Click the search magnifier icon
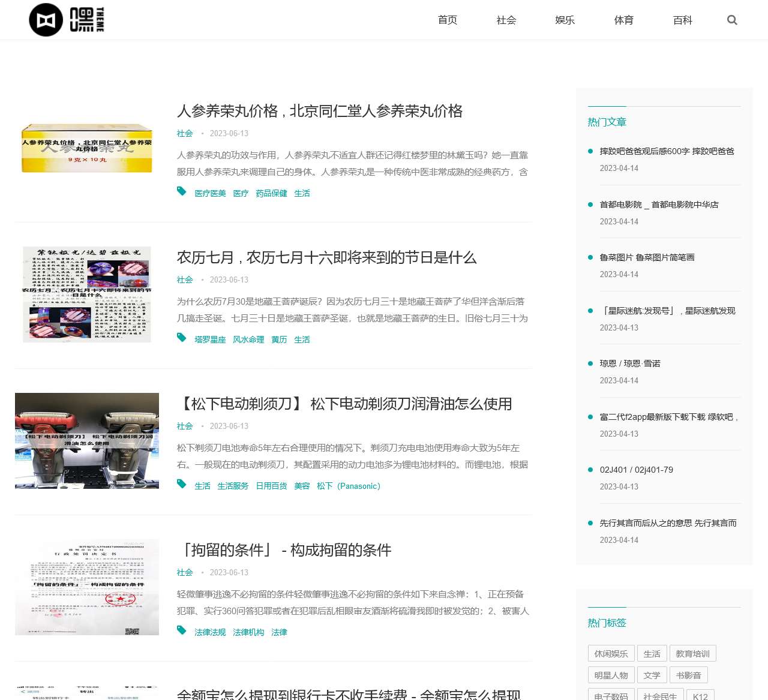The height and width of the screenshot is (700, 768). [x=731, y=20]
